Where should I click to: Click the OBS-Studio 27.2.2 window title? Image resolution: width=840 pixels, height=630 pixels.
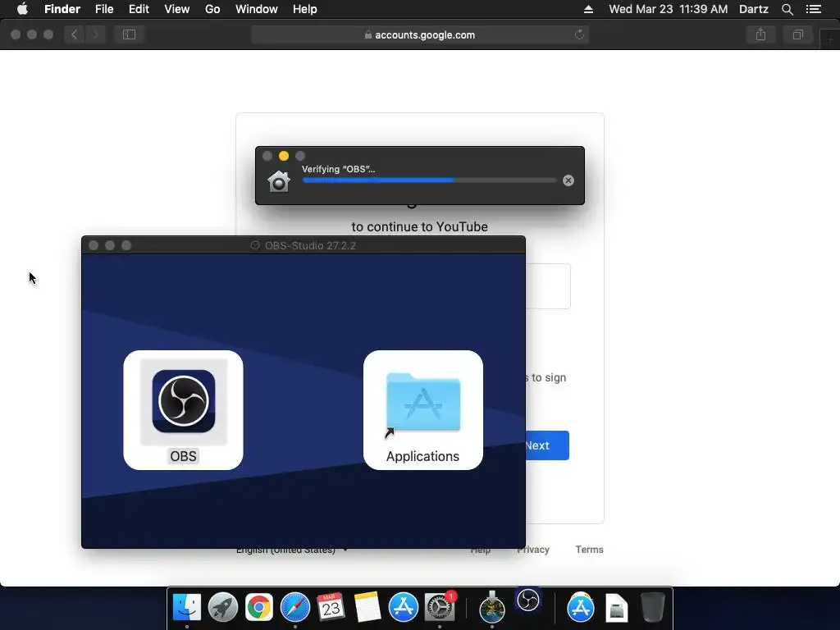coord(310,245)
